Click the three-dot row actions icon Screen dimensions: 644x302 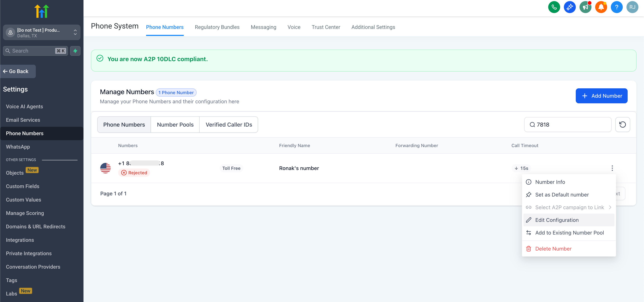[612, 168]
